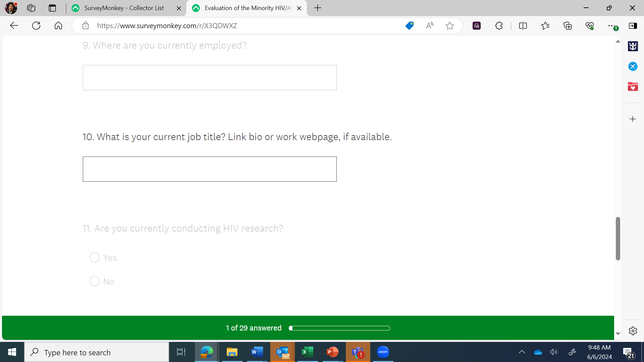Open sidebar settings gear icon

point(633,331)
